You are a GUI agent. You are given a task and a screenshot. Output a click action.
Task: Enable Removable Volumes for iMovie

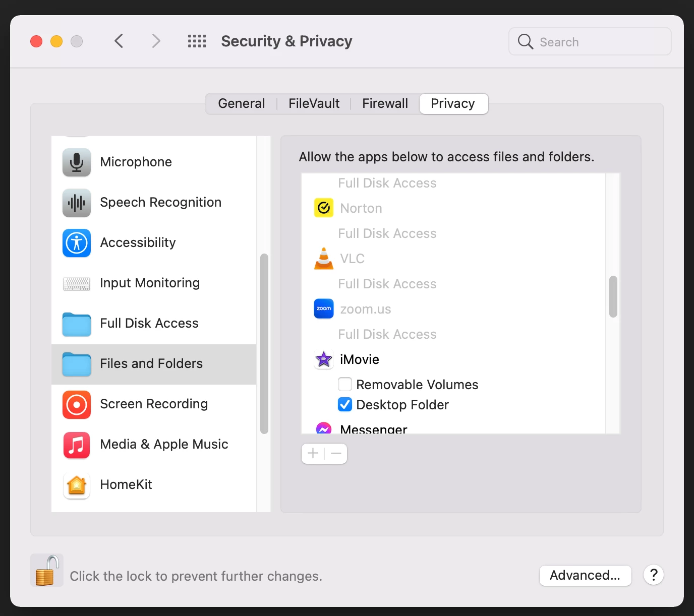345,384
